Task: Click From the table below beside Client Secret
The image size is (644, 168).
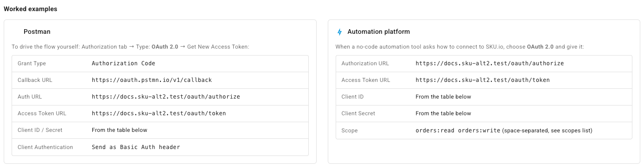Action: click(x=443, y=113)
